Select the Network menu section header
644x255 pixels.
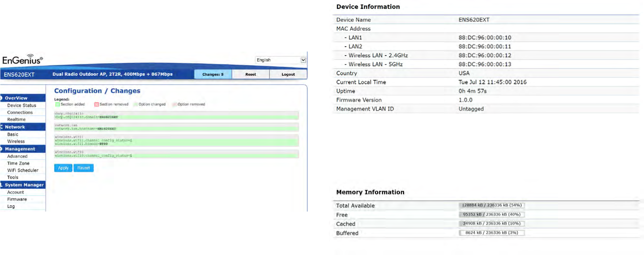[22, 127]
